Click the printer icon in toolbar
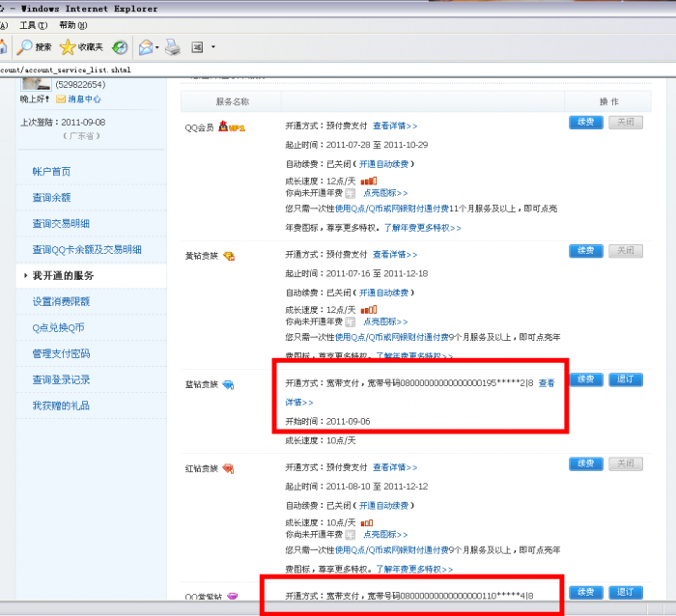This screenshot has height=616, width=676. [x=173, y=47]
